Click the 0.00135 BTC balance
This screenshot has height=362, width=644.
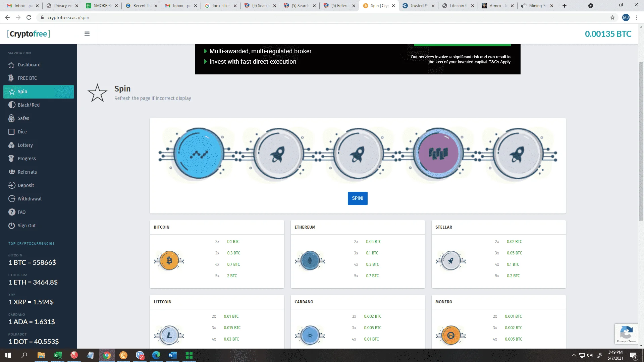(608, 34)
